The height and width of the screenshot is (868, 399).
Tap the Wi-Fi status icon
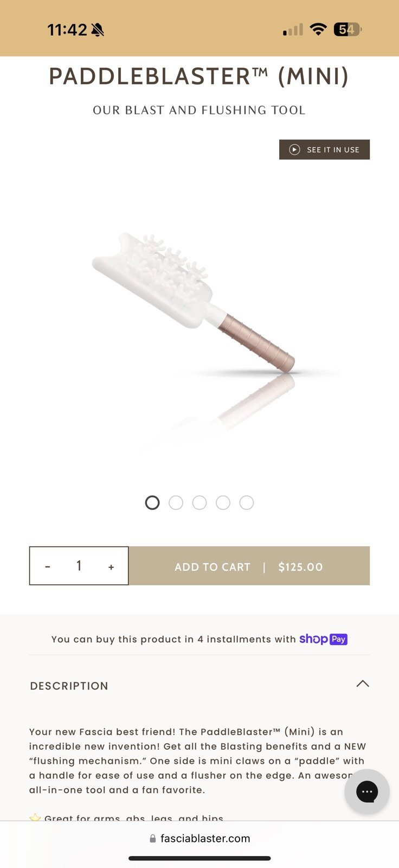(x=318, y=29)
